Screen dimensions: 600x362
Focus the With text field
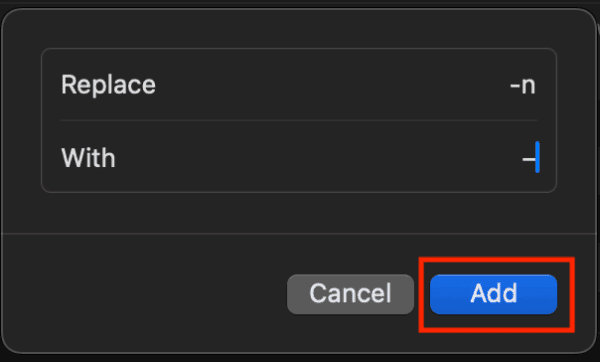[x=299, y=157]
